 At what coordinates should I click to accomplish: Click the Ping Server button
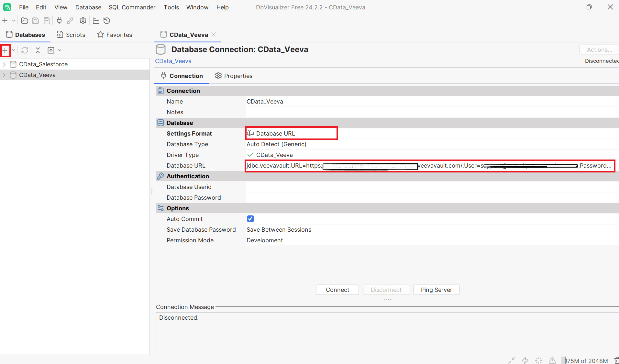click(x=436, y=290)
